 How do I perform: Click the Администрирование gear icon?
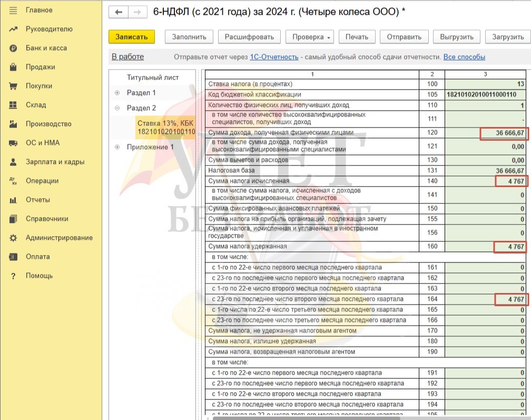pyautogui.click(x=13, y=238)
